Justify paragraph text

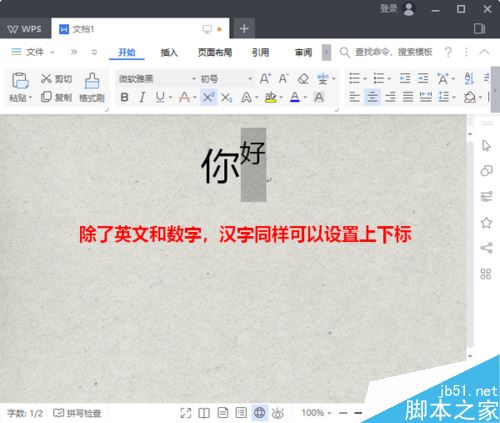click(x=408, y=97)
